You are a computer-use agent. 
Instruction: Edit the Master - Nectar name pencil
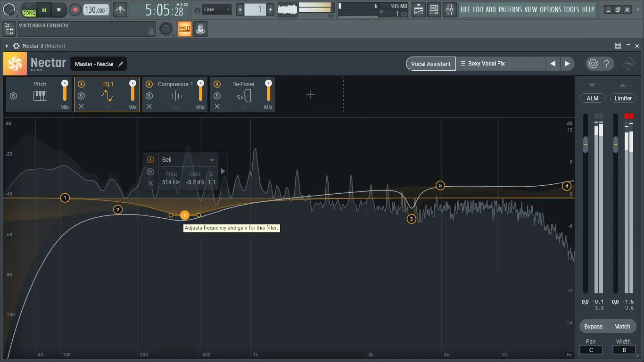(x=121, y=64)
